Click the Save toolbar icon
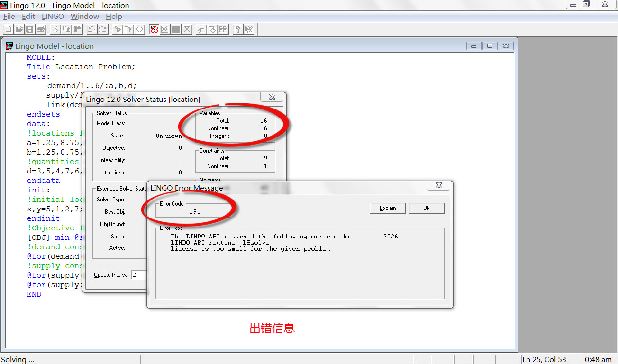Image resolution: width=618 pixels, height=364 pixels. [x=30, y=29]
